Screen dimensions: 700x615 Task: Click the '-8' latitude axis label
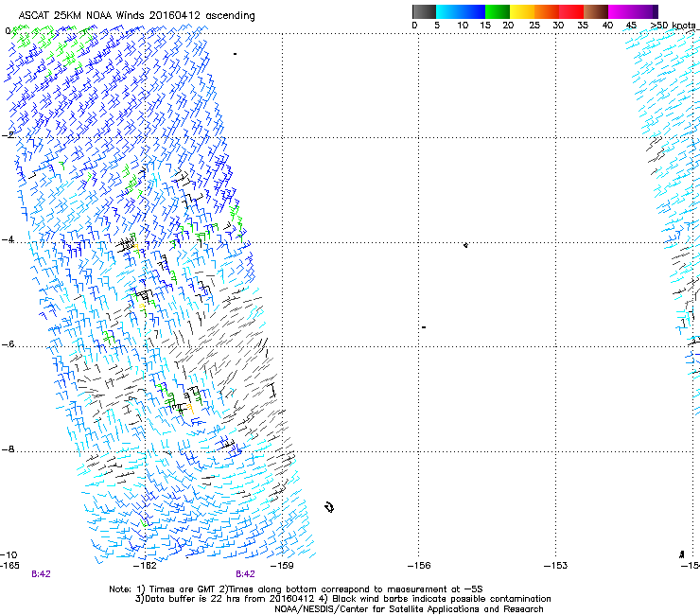click(8, 449)
